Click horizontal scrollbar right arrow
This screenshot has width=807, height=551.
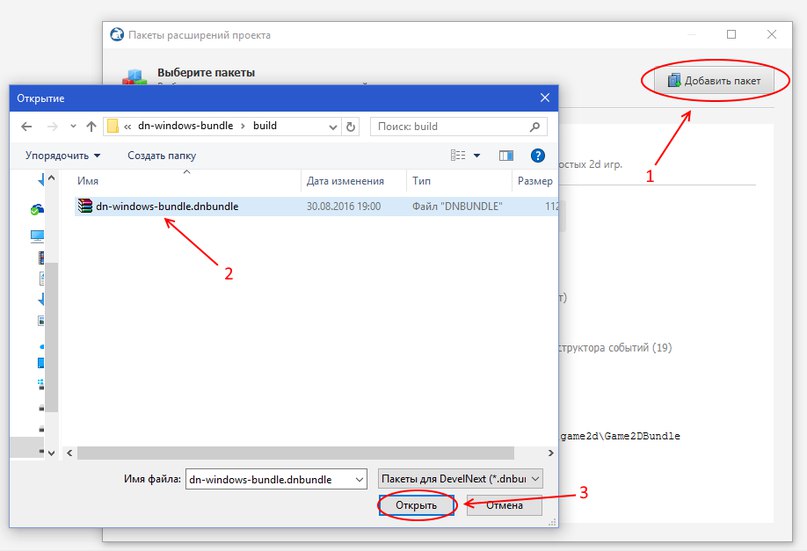[551, 453]
